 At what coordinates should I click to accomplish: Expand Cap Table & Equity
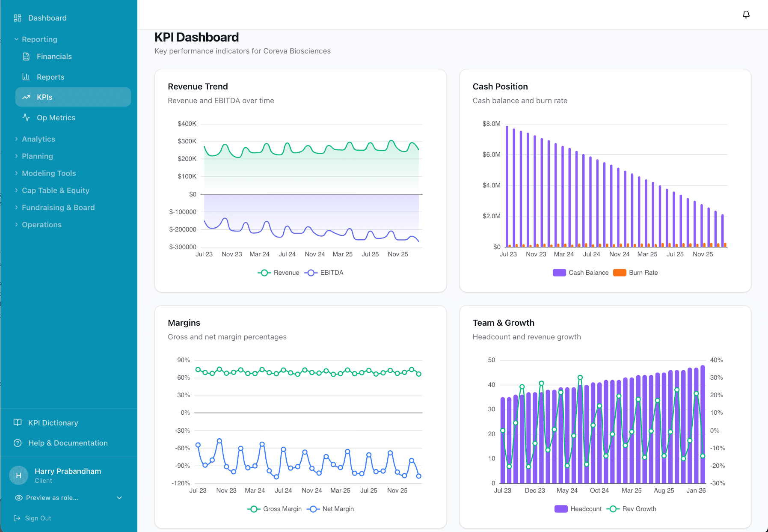coord(56,190)
